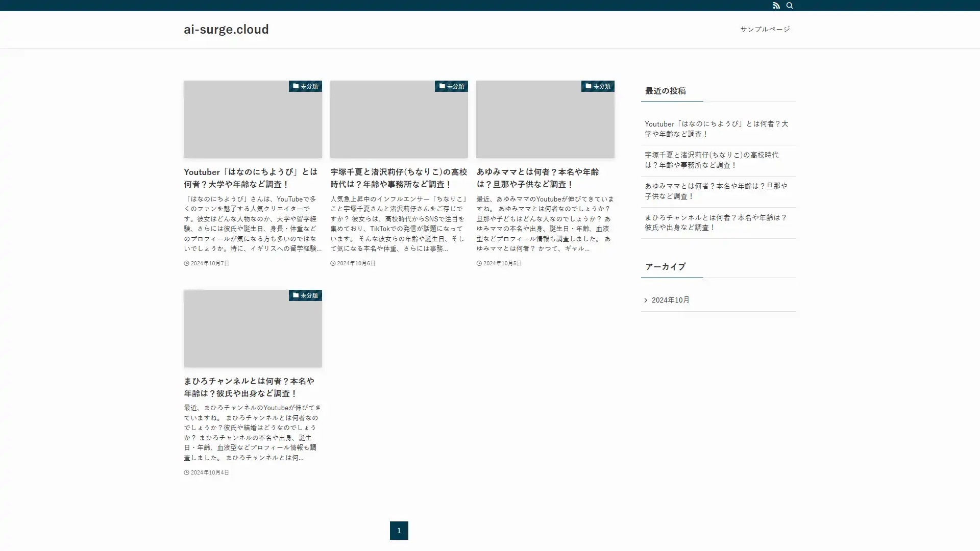980x551 pixels.
Task: Open the サンプルページ menu item
Action: (x=765, y=29)
